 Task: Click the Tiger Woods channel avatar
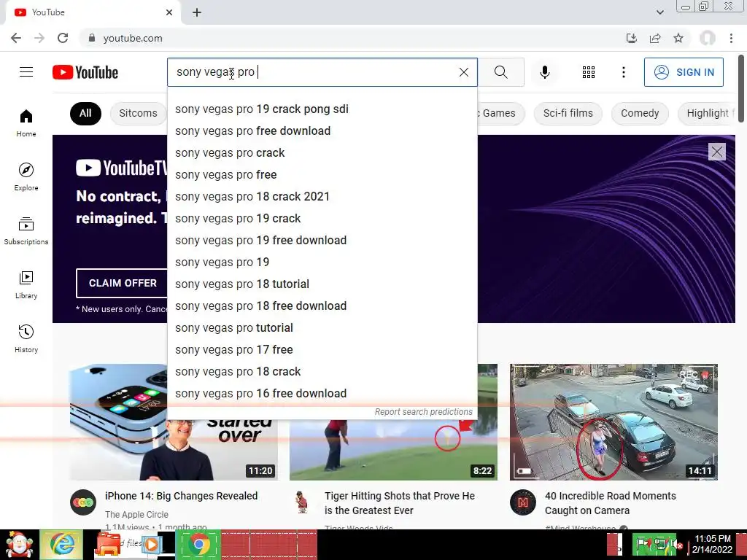click(303, 502)
